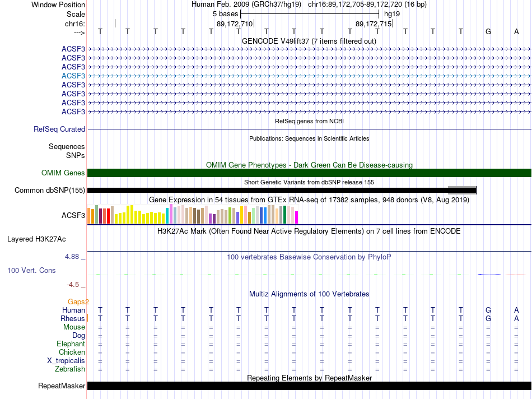Click the 89,172,710 position marker
Image resolution: width=532 pixels, height=399 pixels.
[235, 24]
